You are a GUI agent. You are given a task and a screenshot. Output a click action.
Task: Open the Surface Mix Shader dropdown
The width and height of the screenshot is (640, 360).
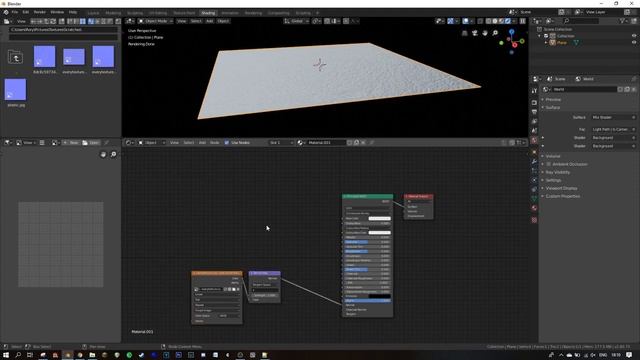click(x=613, y=118)
